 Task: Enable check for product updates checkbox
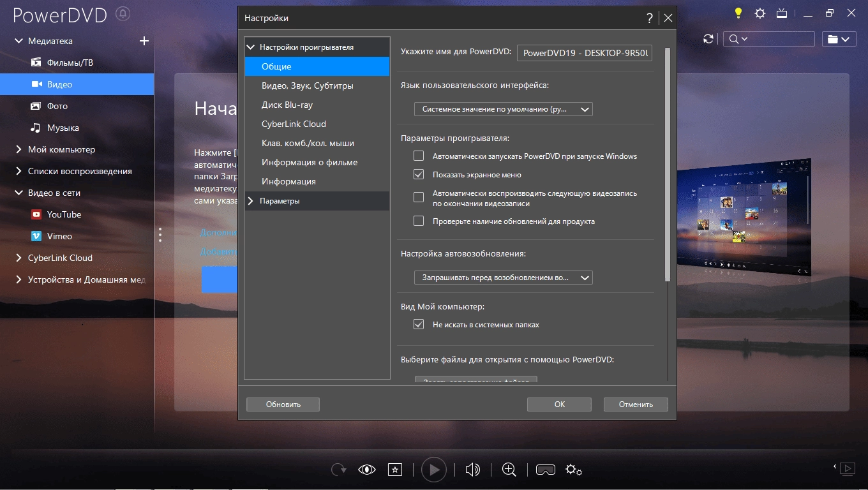[419, 221]
